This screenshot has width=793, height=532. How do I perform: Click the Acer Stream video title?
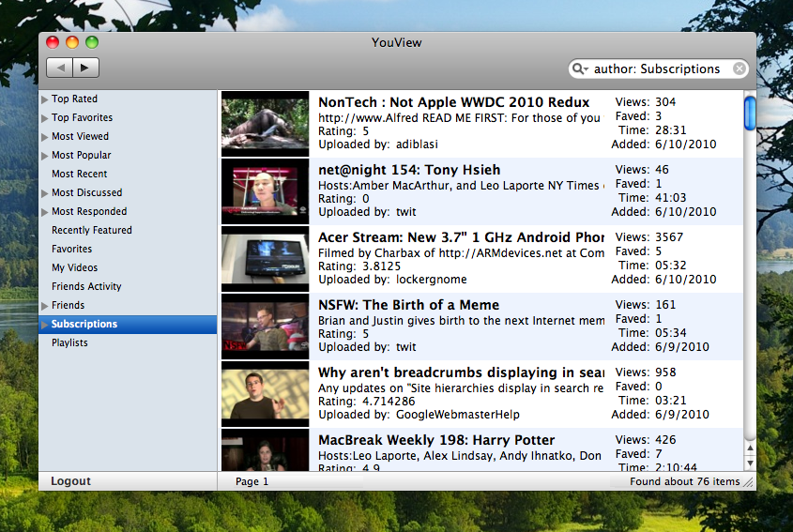coord(461,237)
